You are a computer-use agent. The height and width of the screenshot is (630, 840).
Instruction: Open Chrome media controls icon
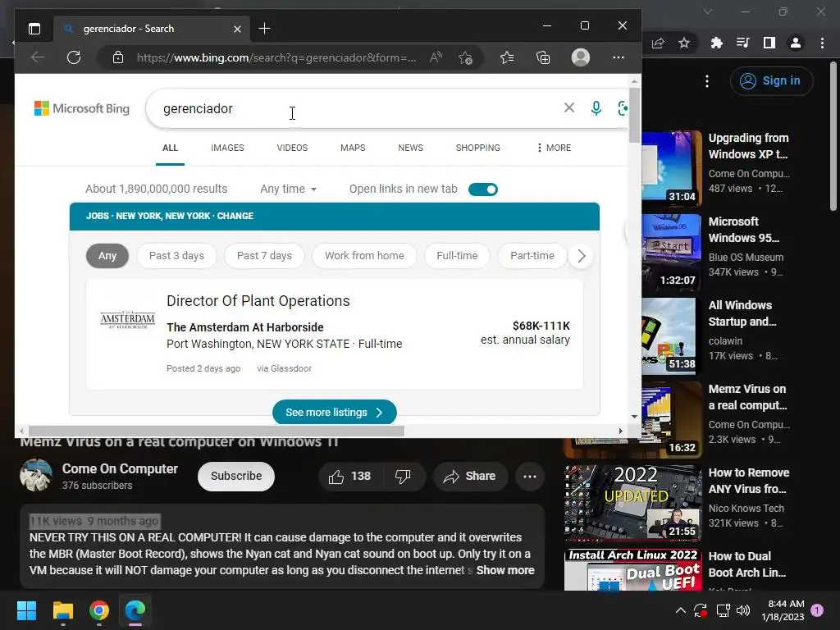743,43
